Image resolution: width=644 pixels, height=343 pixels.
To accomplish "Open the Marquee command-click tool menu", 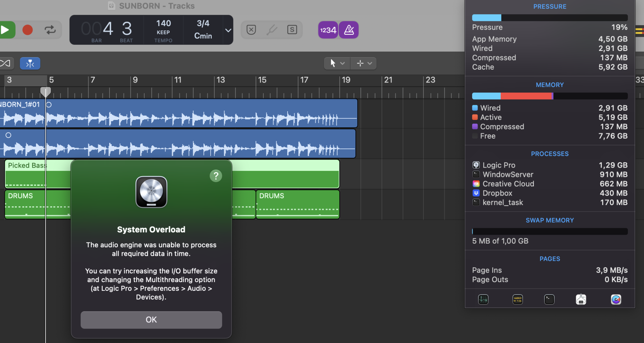I will [364, 64].
